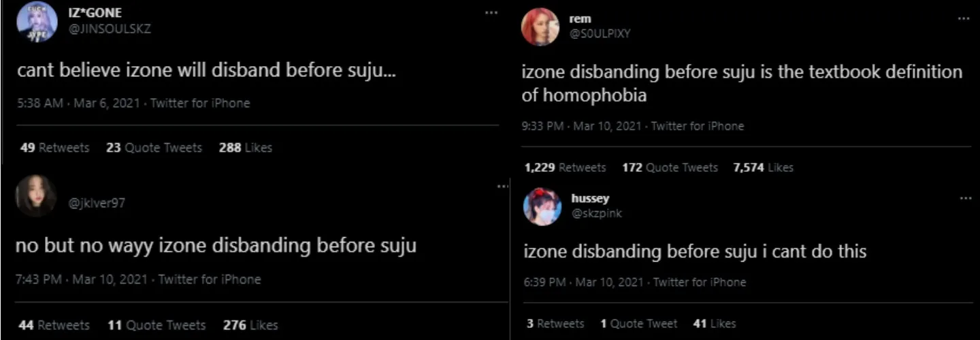The height and width of the screenshot is (340, 980).
Task: View the 23 Quote Tweets
Action: (154, 148)
